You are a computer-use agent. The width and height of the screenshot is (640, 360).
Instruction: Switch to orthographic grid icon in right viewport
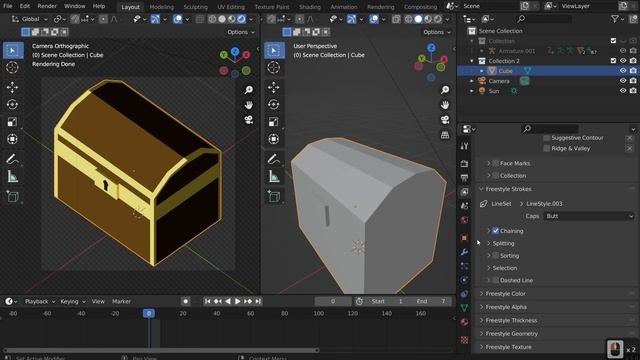[445, 135]
